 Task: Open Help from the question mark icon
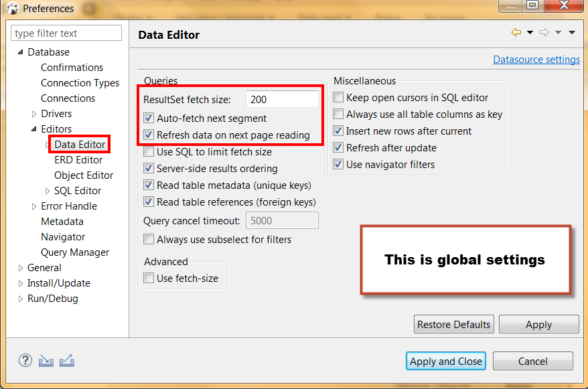tap(25, 360)
